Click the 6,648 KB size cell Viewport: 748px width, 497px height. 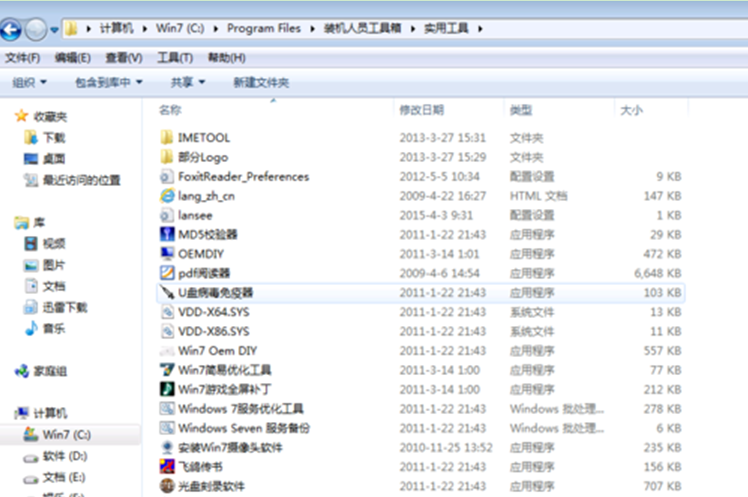[657, 273]
